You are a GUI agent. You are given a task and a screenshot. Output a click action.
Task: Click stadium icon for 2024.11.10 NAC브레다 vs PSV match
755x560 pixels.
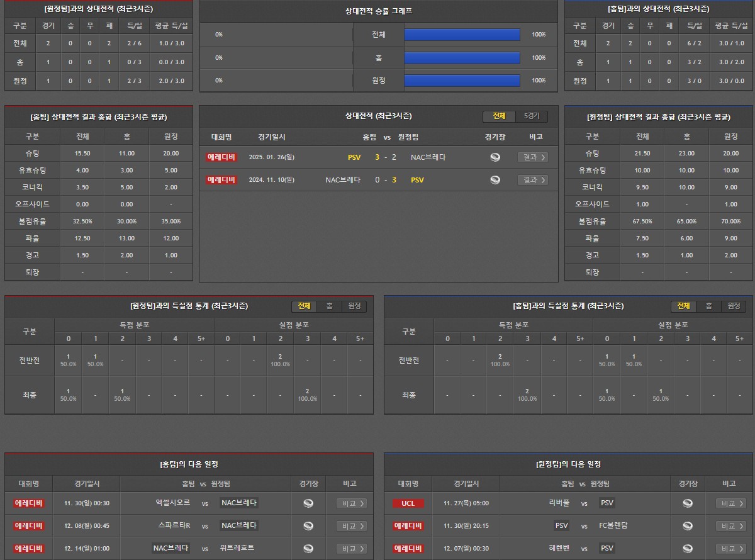point(495,180)
